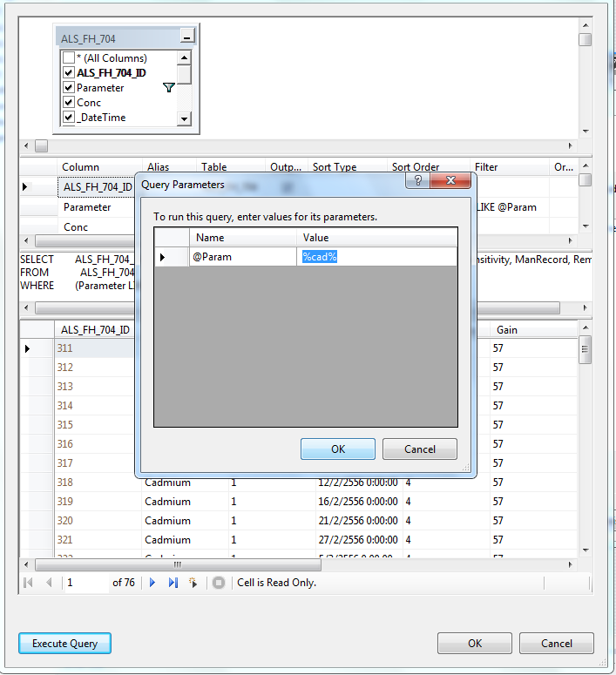This screenshot has height=675, width=616.
Task: Click the LIKE @Param filter cell
Action: [x=511, y=207]
